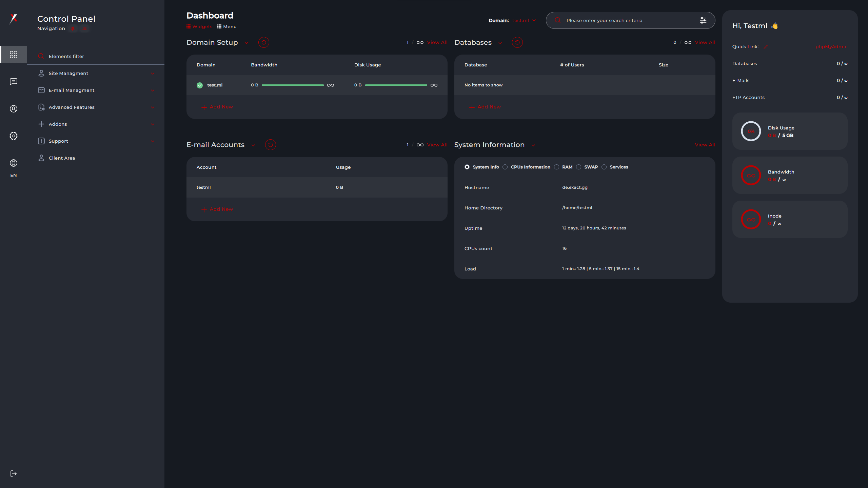Click the search filter sliders icon
The image size is (868, 488).
703,20
